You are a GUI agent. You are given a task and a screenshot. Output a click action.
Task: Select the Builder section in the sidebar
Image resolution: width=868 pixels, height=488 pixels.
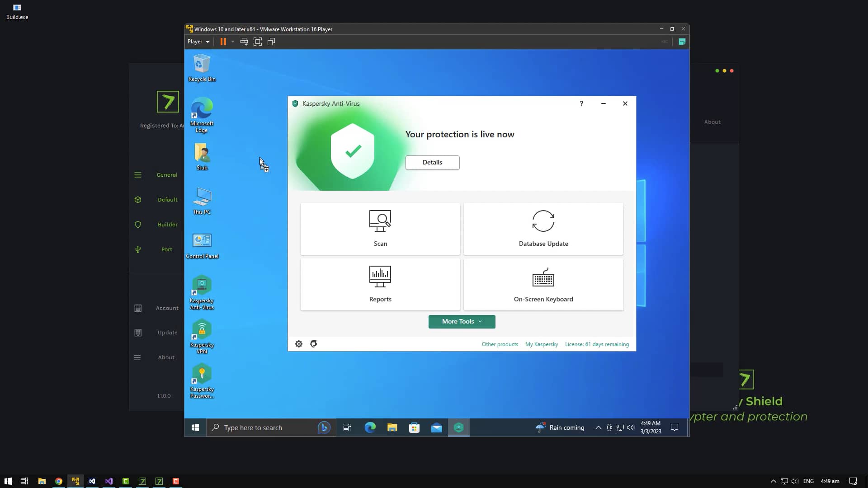pyautogui.click(x=167, y=224)
